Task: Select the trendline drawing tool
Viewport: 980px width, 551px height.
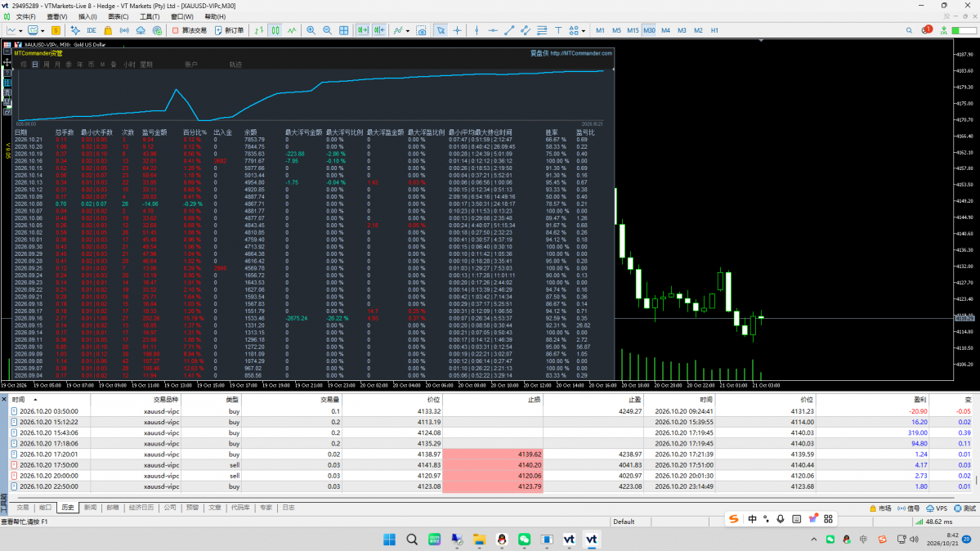Action: click(x=508, y=30)
